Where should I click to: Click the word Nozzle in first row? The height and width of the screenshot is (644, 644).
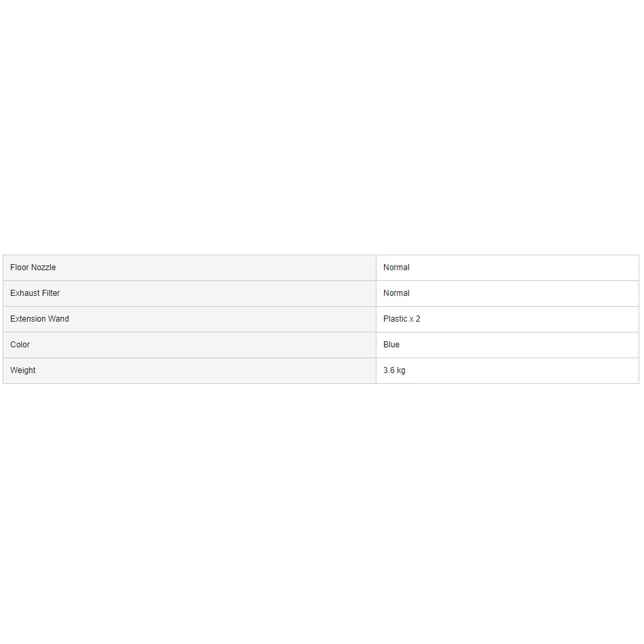[43, 267]
